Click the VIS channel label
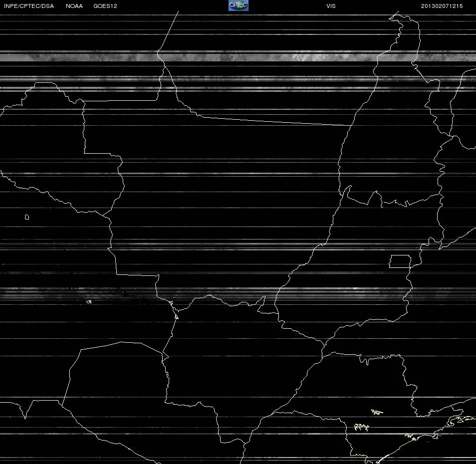 pyautogui.click(x=331, y=6)
